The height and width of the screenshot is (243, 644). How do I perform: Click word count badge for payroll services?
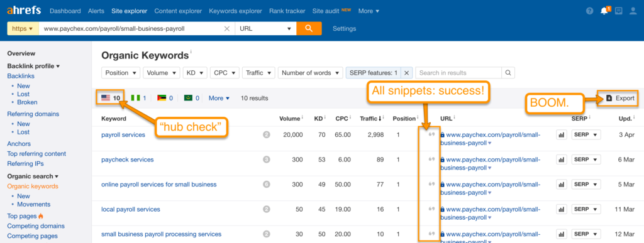pos(266,134)
